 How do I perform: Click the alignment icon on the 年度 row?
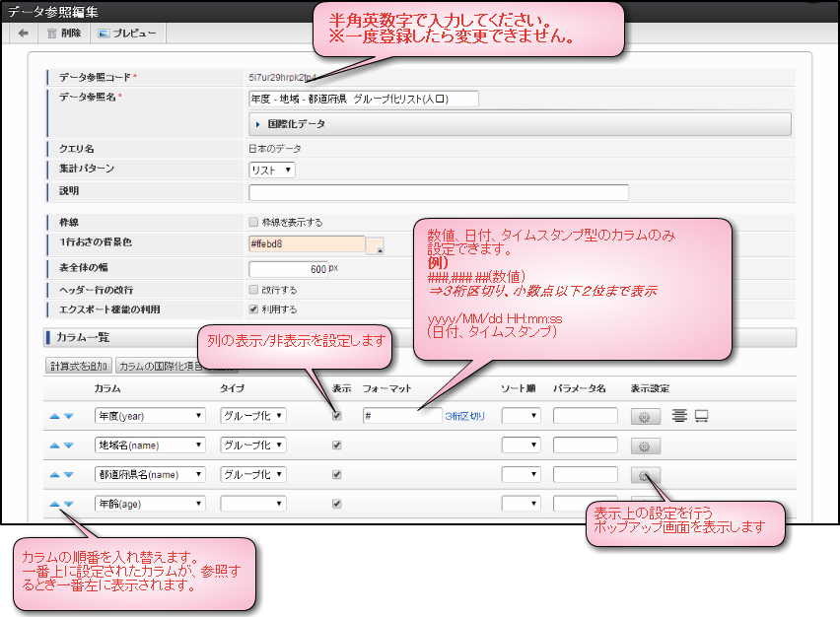[x=678, y=415]
